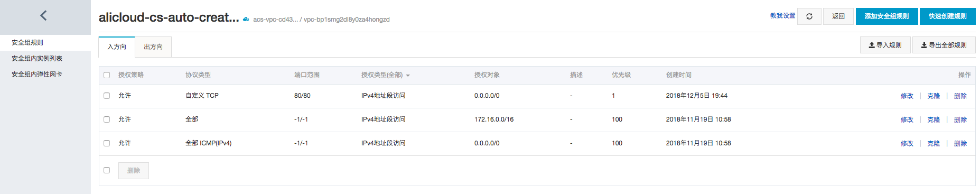This screenshot has width=980, height=194.
Task: Expand the 授权类型(全部) filter dropdown
Action: click(386, 75)
